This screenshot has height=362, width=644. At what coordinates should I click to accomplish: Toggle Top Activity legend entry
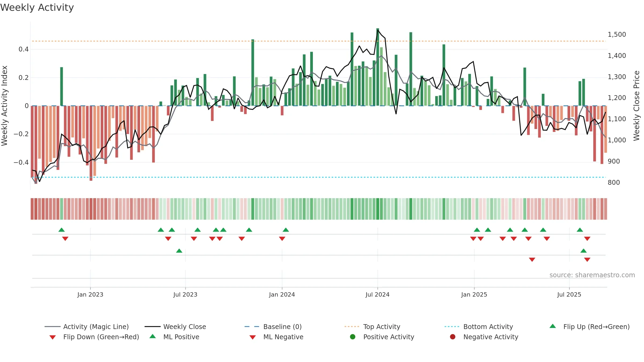pyautogui.click(x=372, y=327)
